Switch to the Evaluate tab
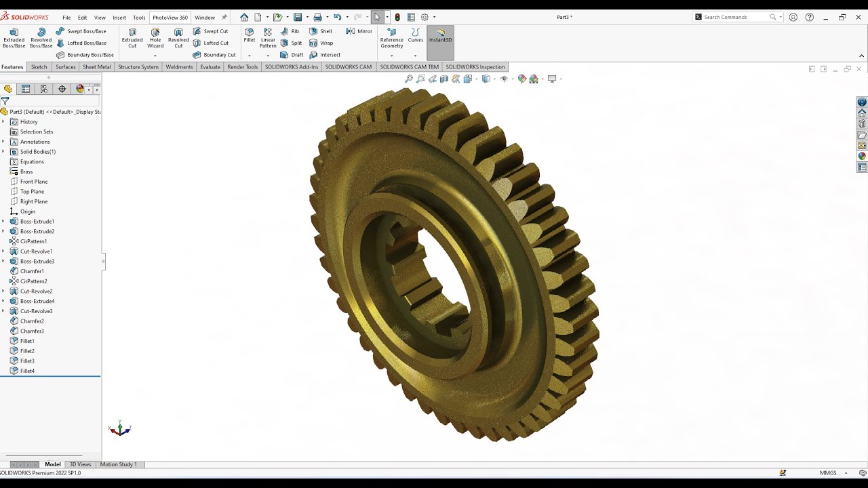The image size is (868, 488). (210, 67)
